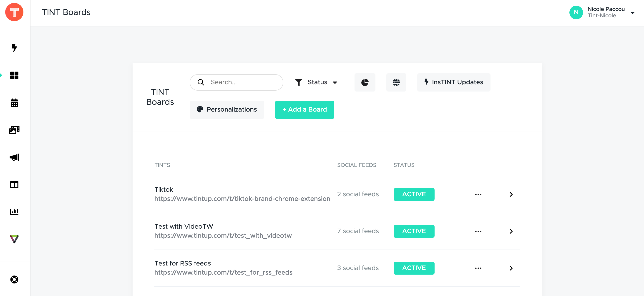This screenshot has width=644, height=296.
Task: Click the Tint-Nicole account label
Action: coord(601,15)
